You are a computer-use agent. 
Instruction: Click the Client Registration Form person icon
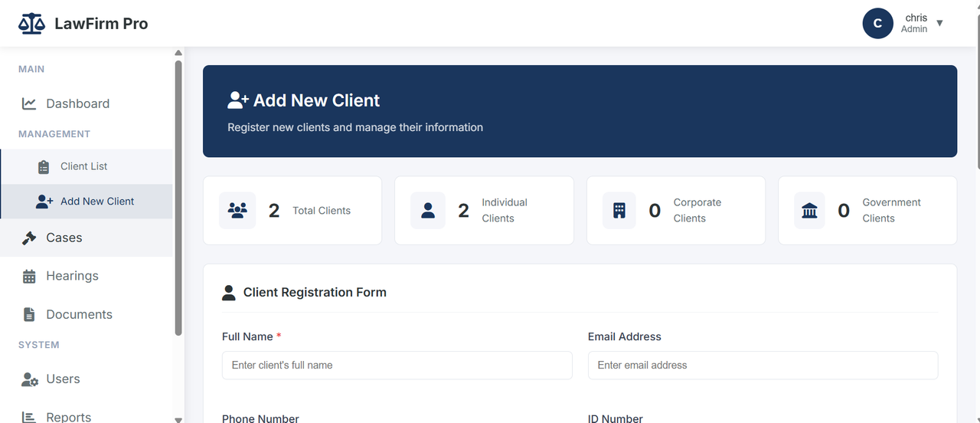pos(228,292)
